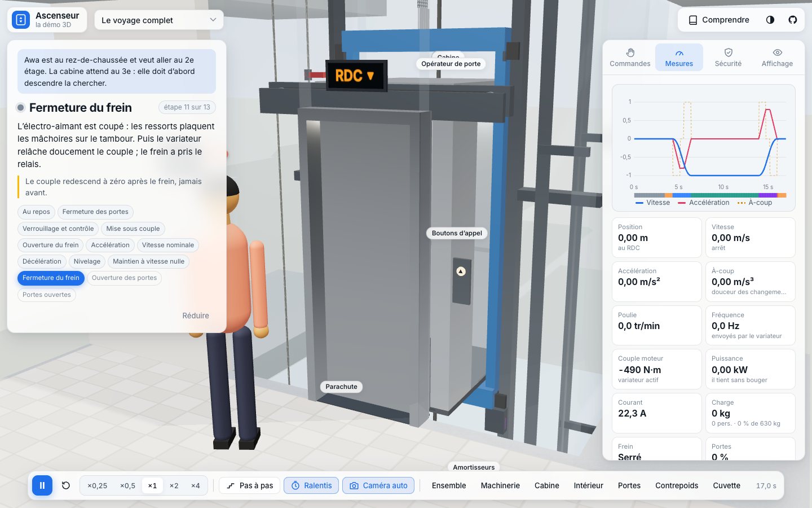Choose the ×4 playback speed
Viewport: 812px width, 508px height.
[195, 485]
